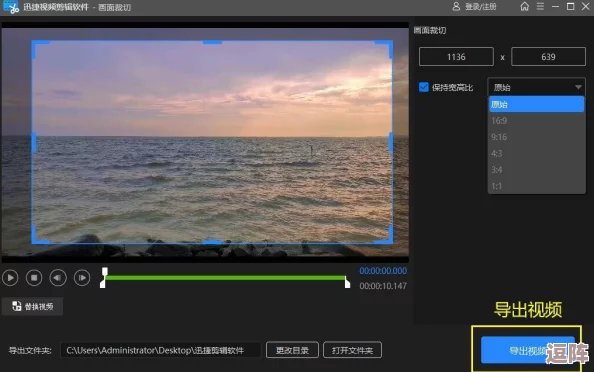
Task: Click the timeline start trim handle
Action: point(103,284)
